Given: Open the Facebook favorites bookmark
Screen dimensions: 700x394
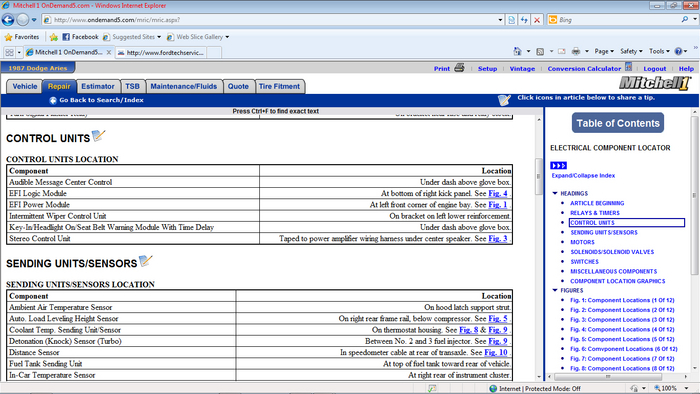Looking at the screenshot, I should 80,37.
